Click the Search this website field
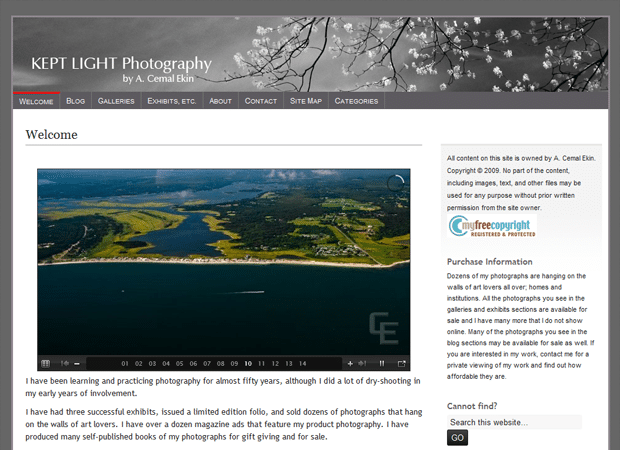The image size is (620, 450). [x=514, y=422]
